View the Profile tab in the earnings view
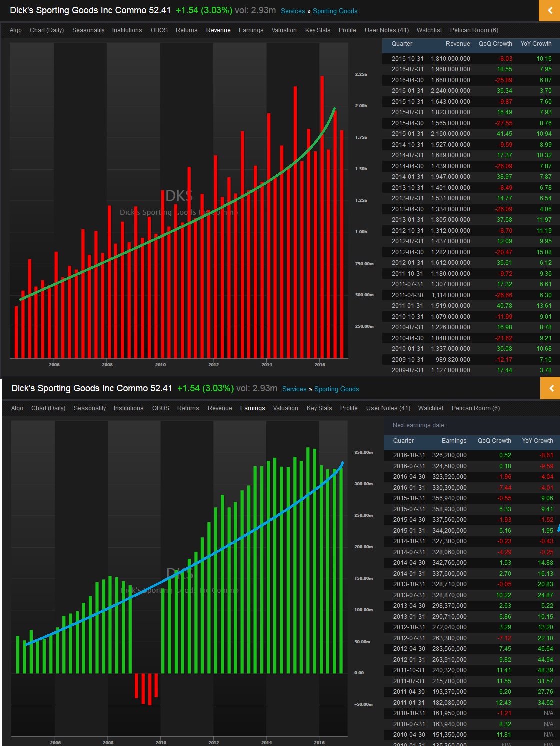 click(349, 408)
